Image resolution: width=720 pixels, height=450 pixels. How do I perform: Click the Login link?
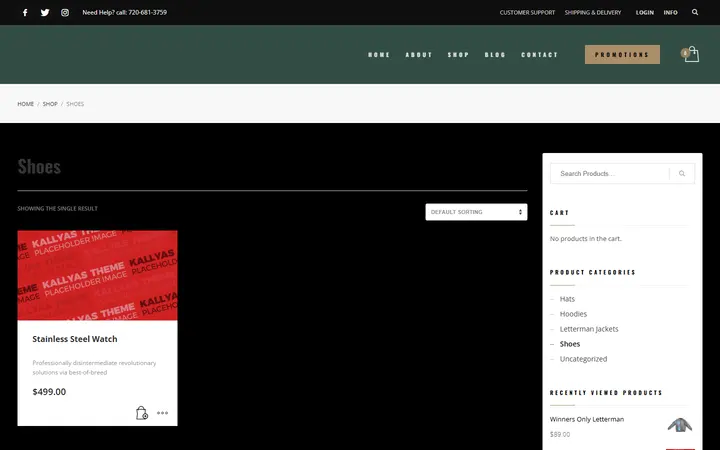[645, 12]
